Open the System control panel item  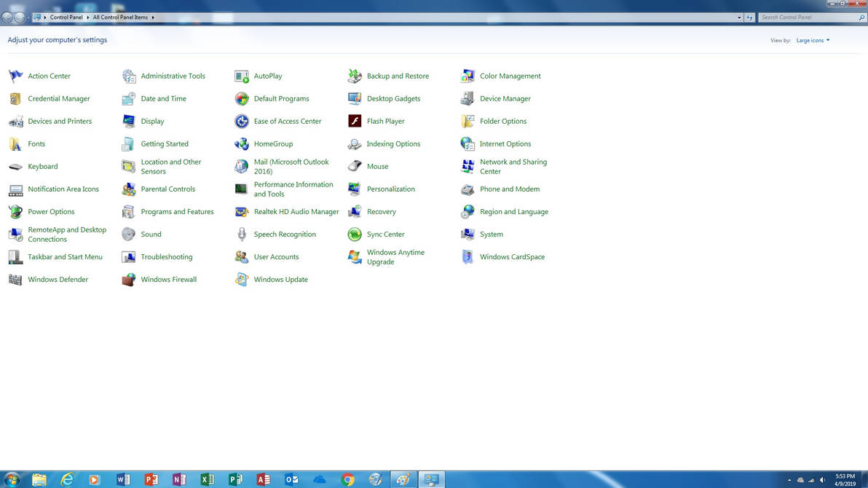(492, 234)
